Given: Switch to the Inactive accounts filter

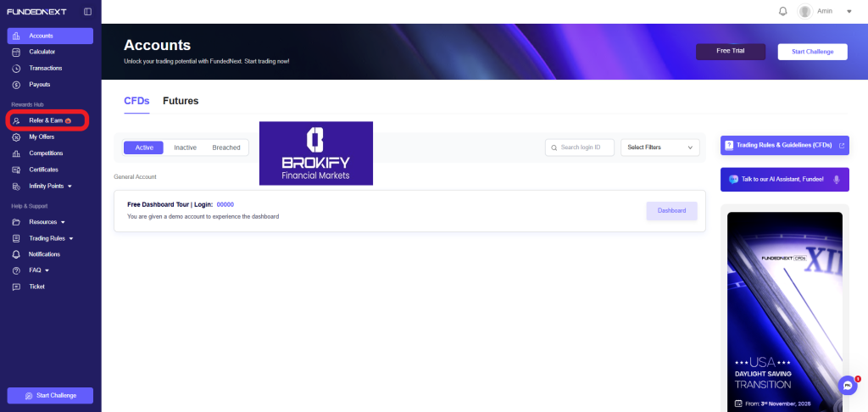Looking at the screenshot, I should 185,148.
